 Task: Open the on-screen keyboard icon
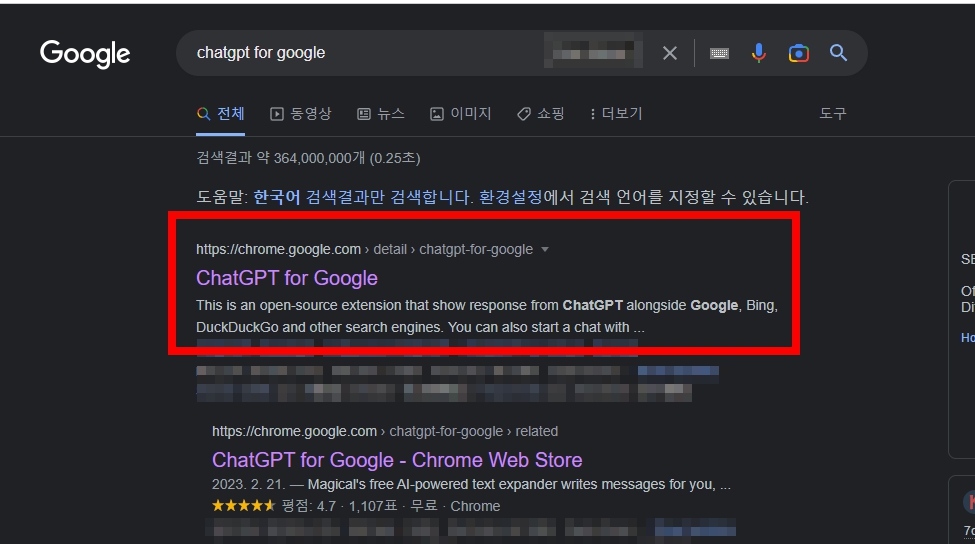coord(719,53)
